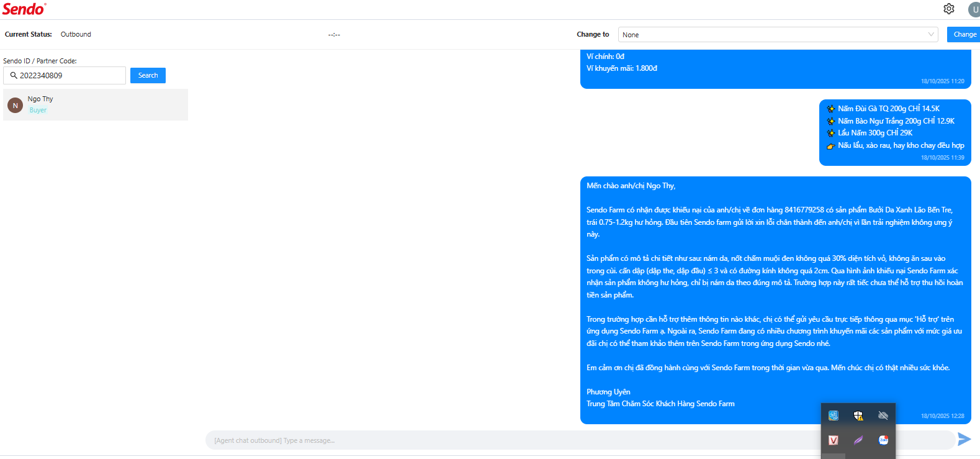980x459 pixels.
Task: Open the user avatar menu
Action: click(974, 9)
